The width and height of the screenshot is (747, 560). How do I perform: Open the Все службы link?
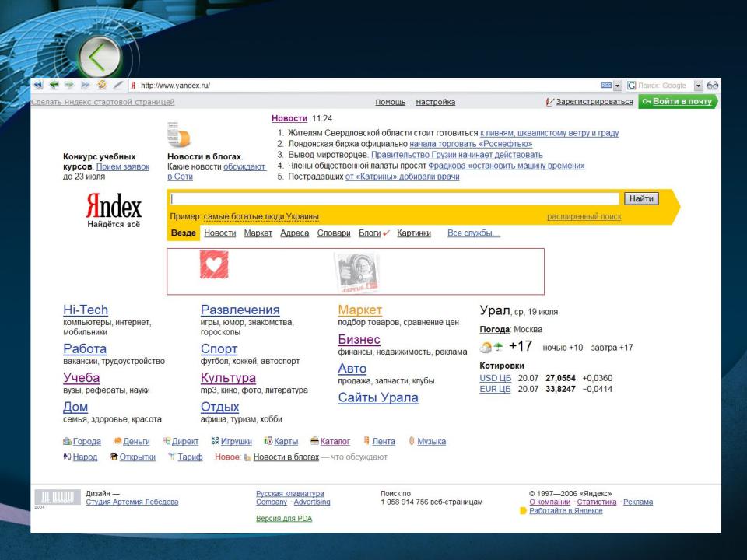coord(474,233)
